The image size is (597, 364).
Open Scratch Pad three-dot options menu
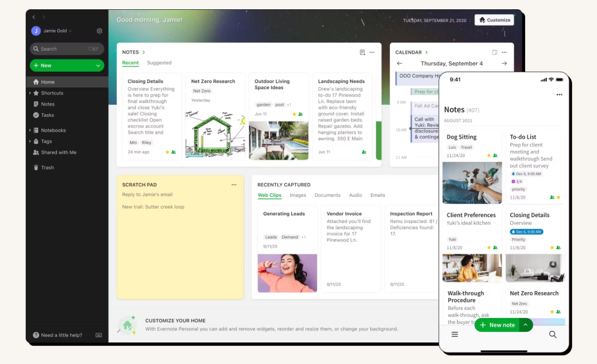click(234, 185)
